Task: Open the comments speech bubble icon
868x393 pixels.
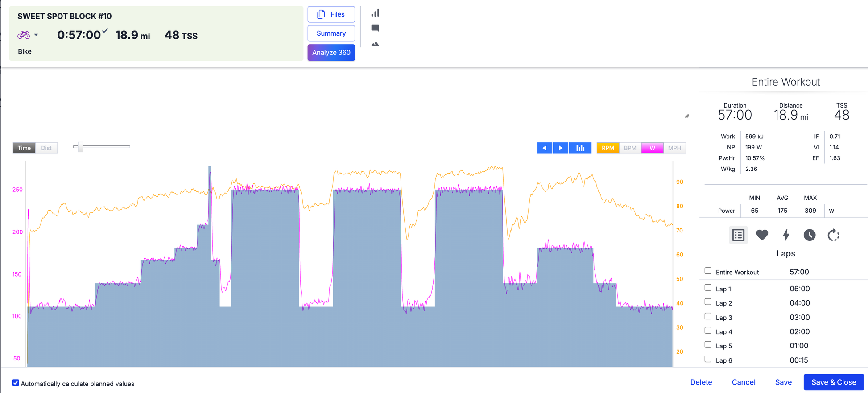Action: (375, 28)
